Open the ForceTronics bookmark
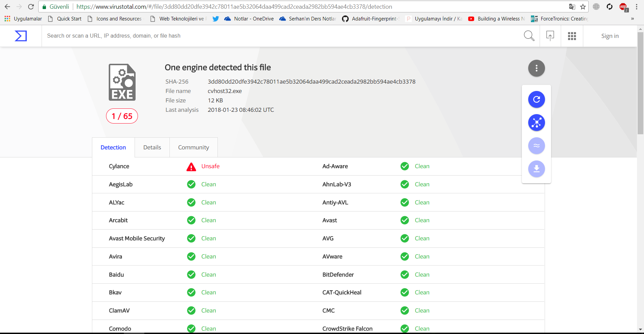 (x=559, y=19)
